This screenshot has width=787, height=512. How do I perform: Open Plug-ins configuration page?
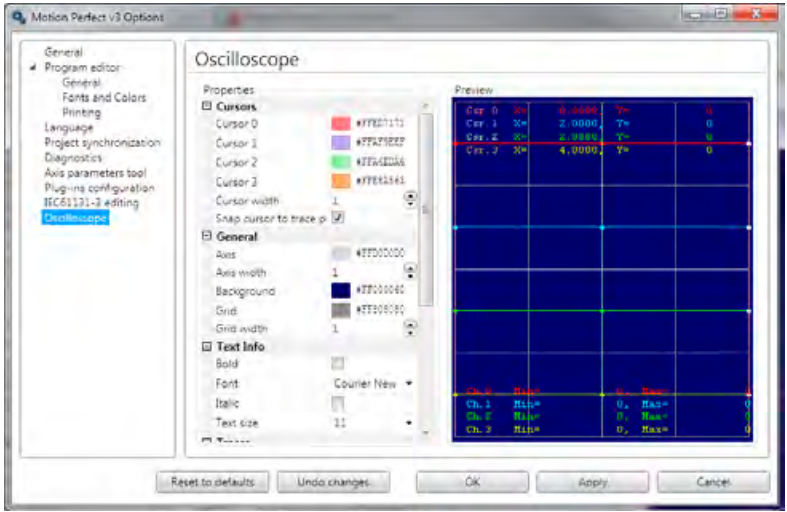[99, 188]
